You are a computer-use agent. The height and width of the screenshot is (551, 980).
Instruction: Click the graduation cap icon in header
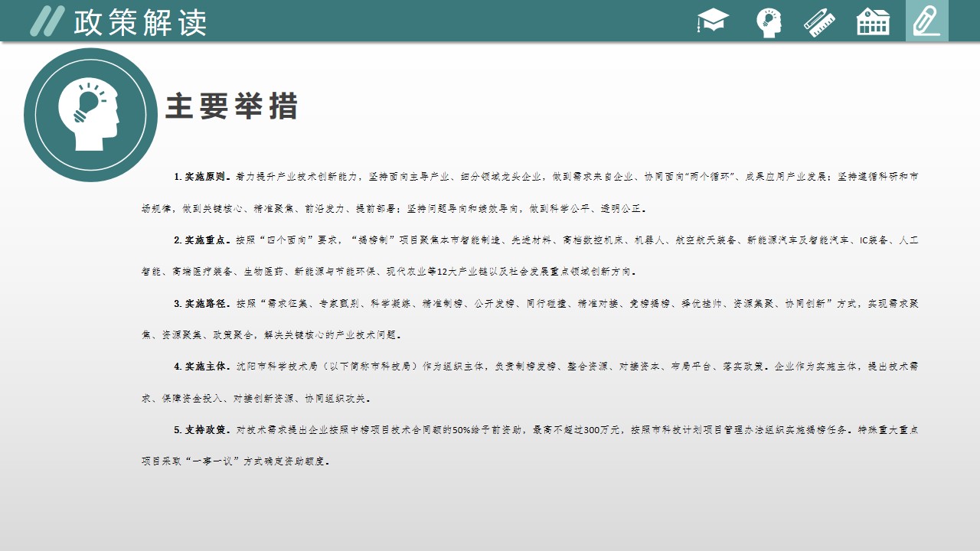(x=712, y=21)
